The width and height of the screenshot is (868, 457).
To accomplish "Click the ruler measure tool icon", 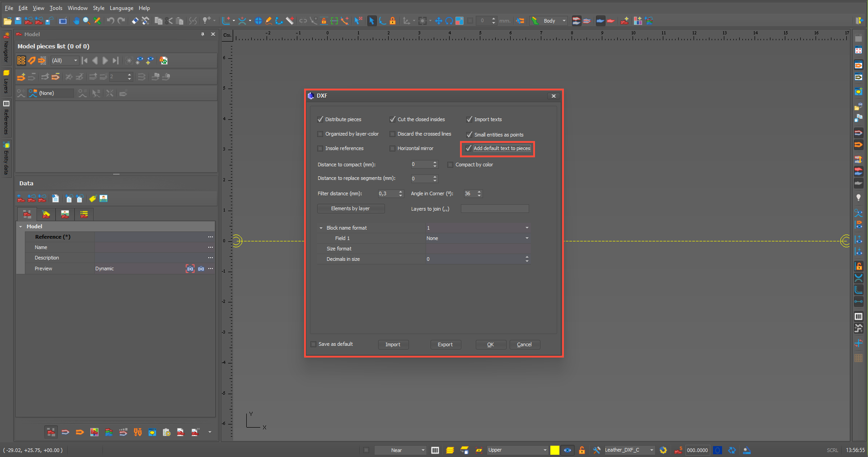I will (290, 21).
